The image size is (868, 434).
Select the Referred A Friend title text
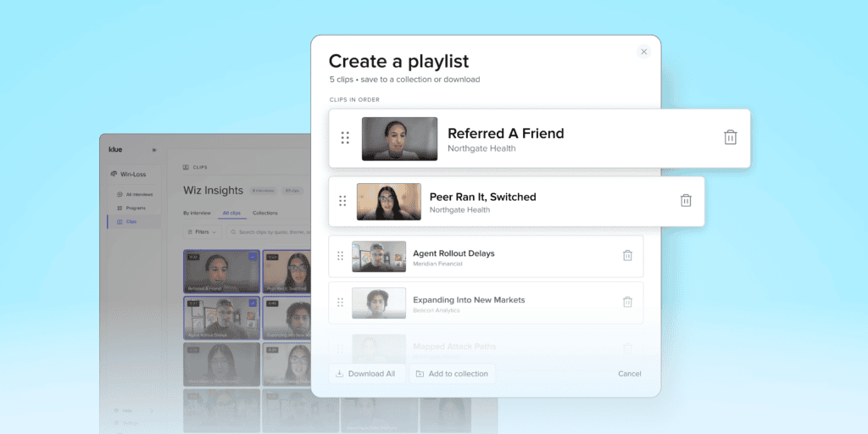[505, 133]
